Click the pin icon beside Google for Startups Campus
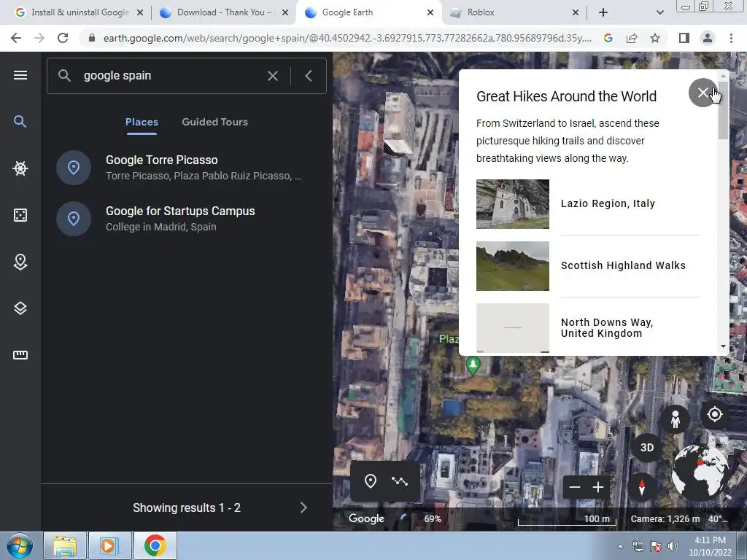Screen dimensions: 747x560 [x=74, y=219]
